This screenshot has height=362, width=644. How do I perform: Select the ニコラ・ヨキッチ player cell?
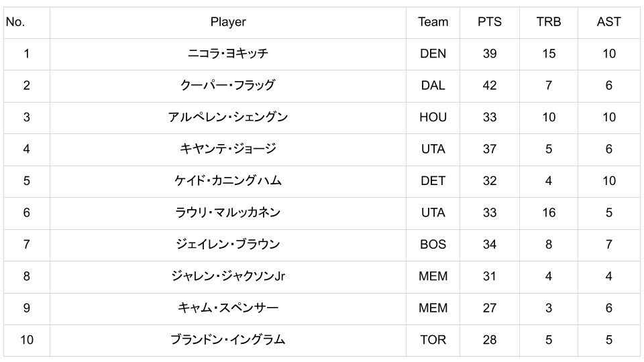(228, 54)
